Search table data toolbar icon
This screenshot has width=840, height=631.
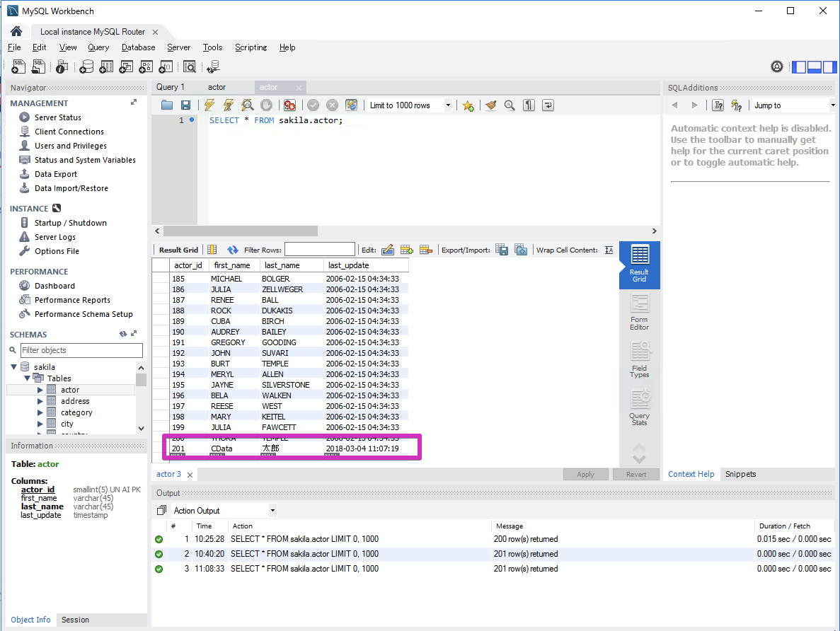click(190, 66)
